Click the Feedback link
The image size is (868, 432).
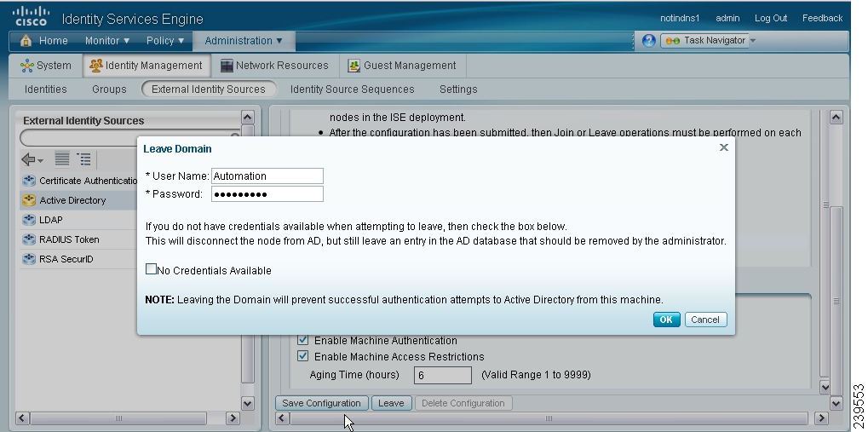(822, 18)
